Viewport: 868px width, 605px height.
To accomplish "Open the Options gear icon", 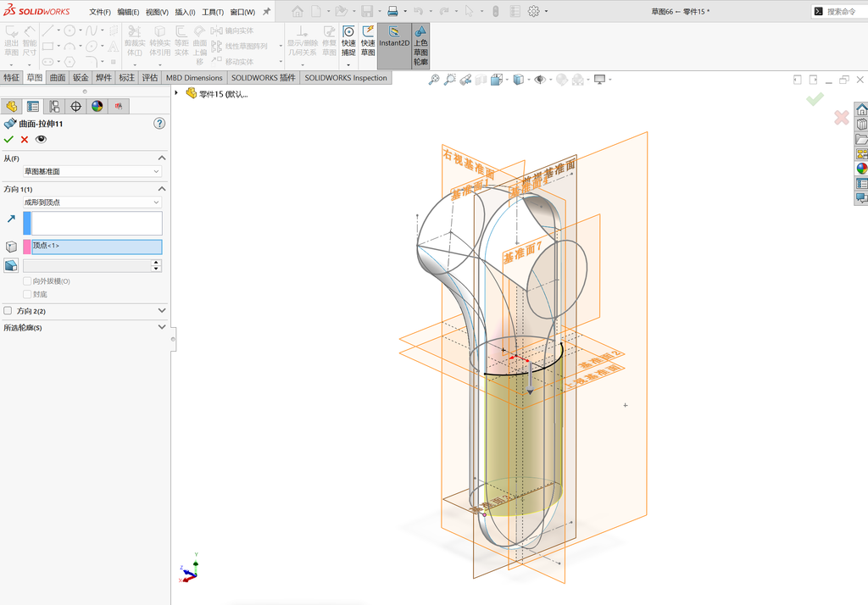I will point(534,11).
